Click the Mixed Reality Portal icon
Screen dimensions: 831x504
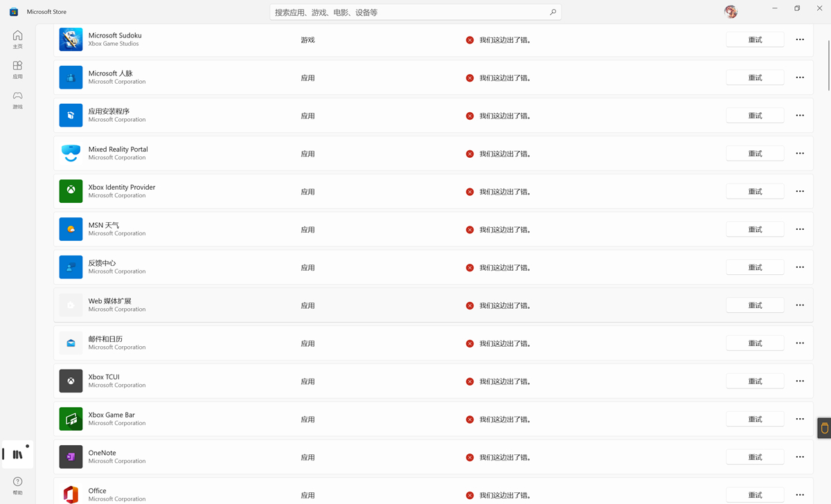pyautogui.click(x=71, y=153)
